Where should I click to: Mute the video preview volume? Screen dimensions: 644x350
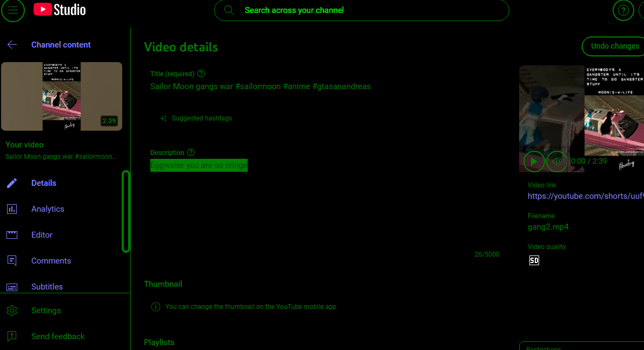(x=556, y=161)
